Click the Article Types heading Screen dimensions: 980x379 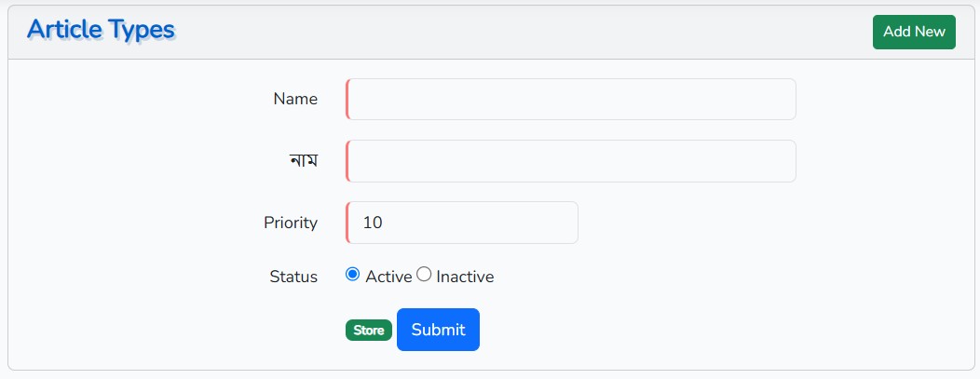coord(101,30)
